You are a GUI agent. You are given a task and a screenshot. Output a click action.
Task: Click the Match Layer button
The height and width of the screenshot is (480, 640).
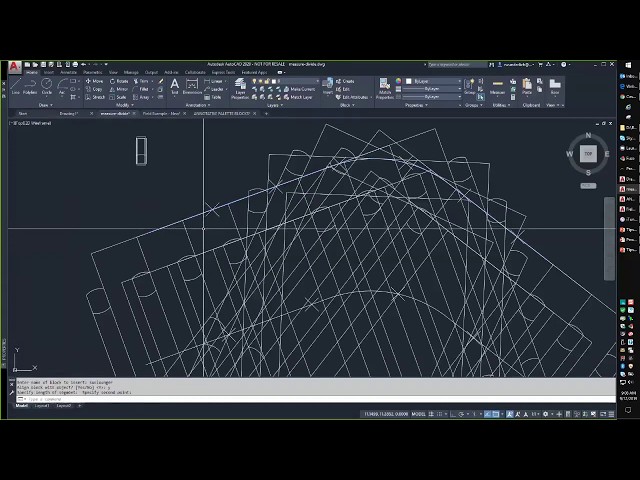pyautogui.click(x=298, y=97)
